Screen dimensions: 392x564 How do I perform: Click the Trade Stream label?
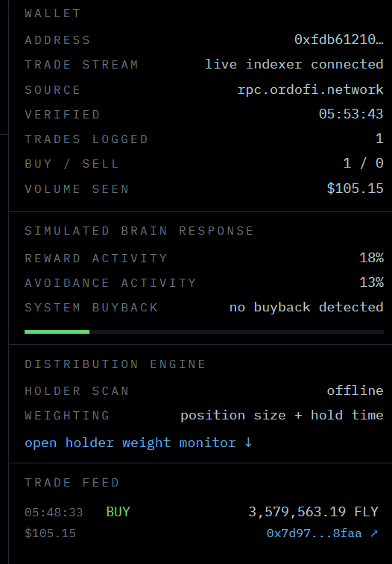coord(81,65)
